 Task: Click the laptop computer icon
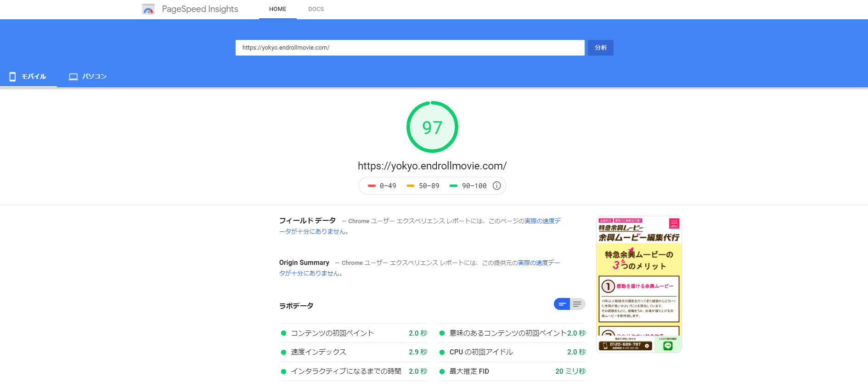point(73,77)
